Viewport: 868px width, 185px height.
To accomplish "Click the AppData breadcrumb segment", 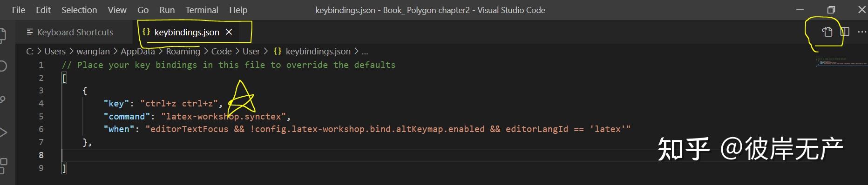I will pyautogui.click(x=138, y=51).
